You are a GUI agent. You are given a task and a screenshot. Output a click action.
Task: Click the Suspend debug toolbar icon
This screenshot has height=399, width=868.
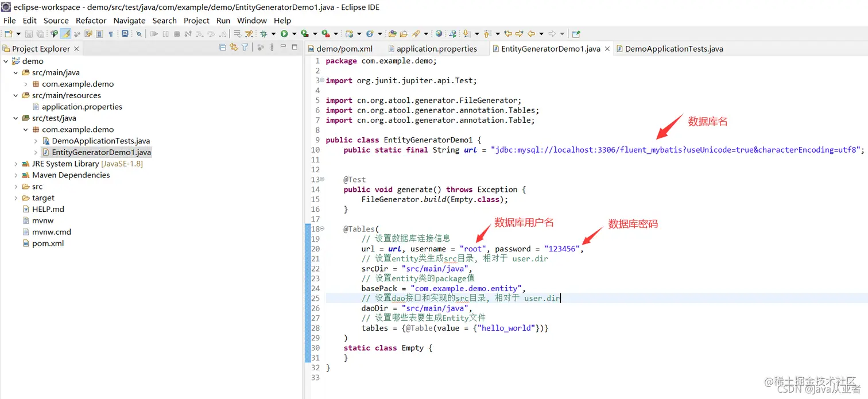(165, 34)
